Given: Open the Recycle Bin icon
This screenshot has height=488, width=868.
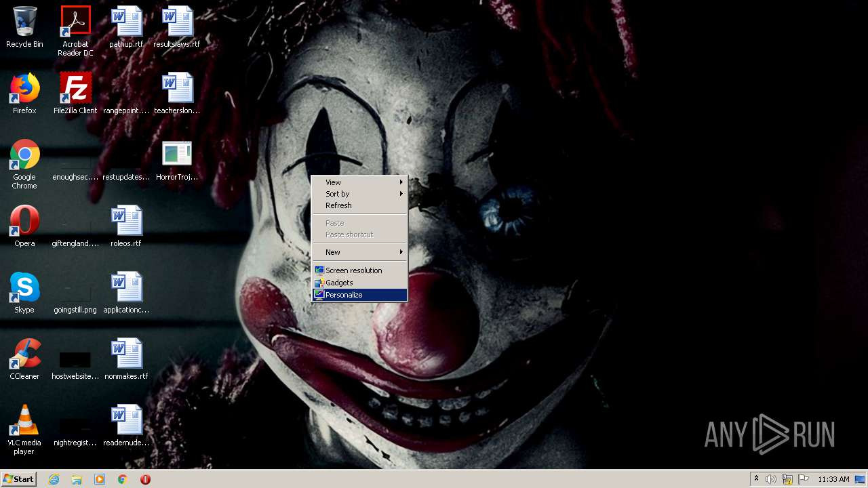Looking at the screenshot, I should tap(24, 27).
